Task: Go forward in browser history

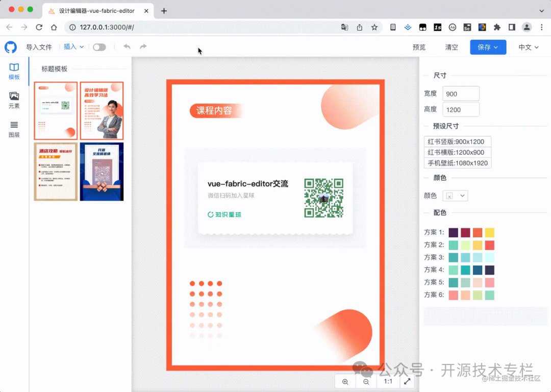Action: tap(24, 27)
